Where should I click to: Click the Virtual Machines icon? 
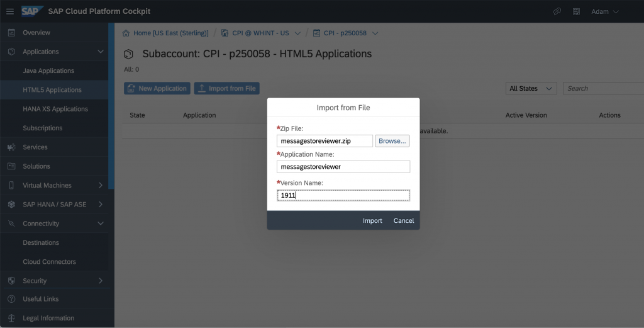pyautogui.click(x=11, y=185)
